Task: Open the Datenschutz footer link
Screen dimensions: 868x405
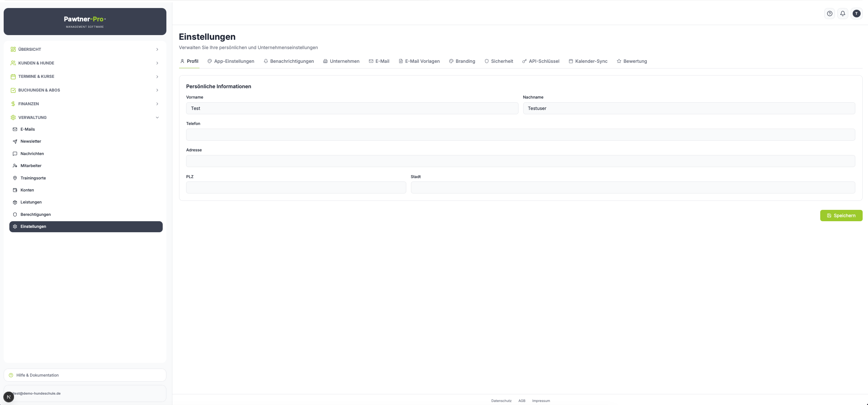Action: 501,401
